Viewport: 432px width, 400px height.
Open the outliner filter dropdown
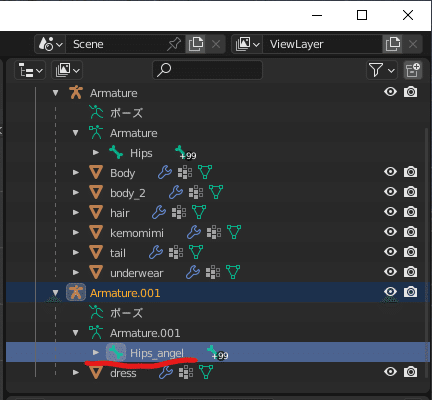[x=382, y=70]
